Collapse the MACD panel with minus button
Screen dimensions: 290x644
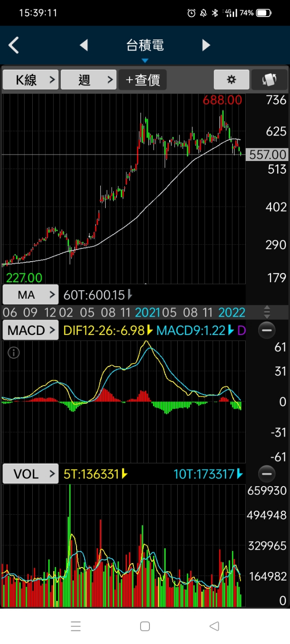coord(267,330)
